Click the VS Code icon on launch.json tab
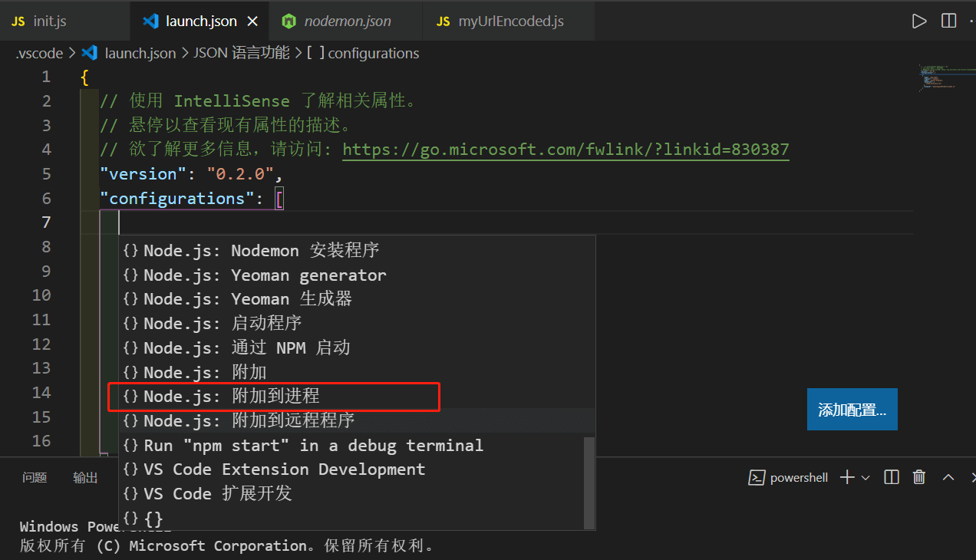The image size is (976, 560). tap(150, 21)
